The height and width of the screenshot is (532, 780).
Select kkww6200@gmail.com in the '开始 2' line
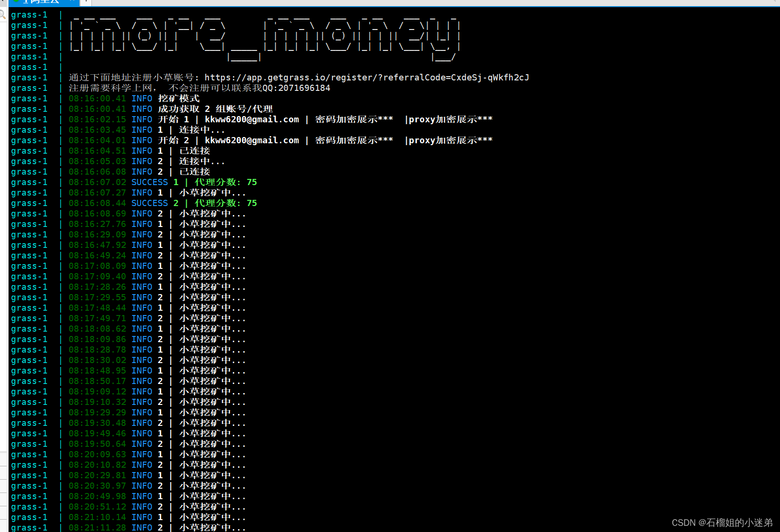[252, 140]
